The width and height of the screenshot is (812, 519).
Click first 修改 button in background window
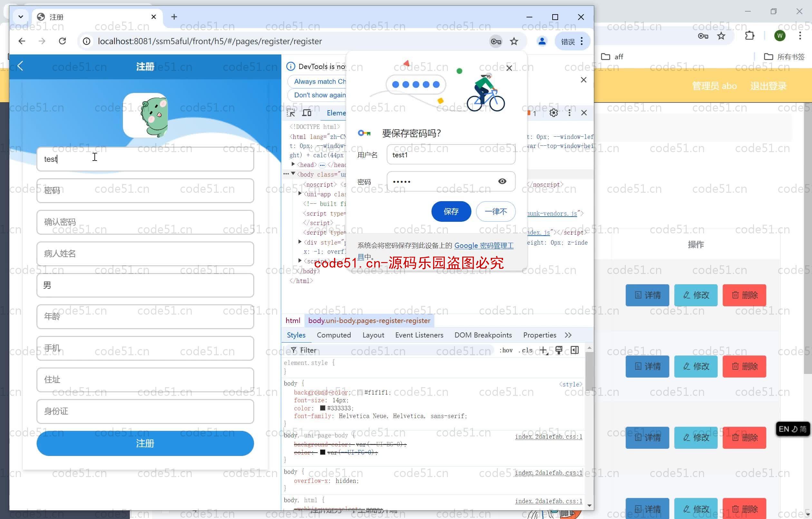pos(696,295)
